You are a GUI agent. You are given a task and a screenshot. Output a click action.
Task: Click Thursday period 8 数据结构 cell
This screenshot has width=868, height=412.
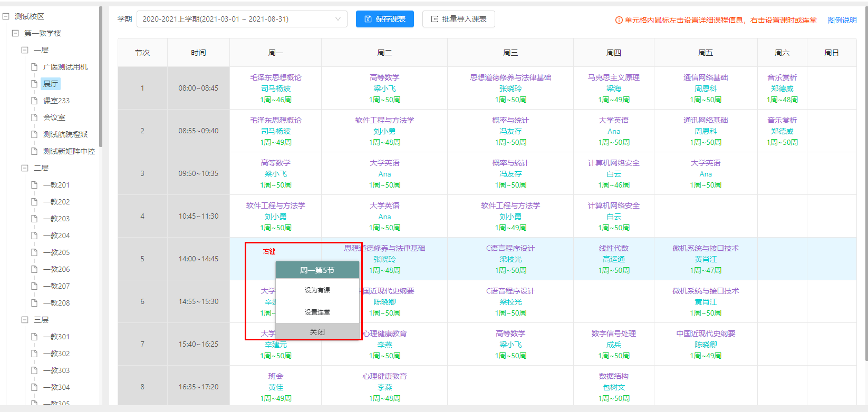point(614,387)
